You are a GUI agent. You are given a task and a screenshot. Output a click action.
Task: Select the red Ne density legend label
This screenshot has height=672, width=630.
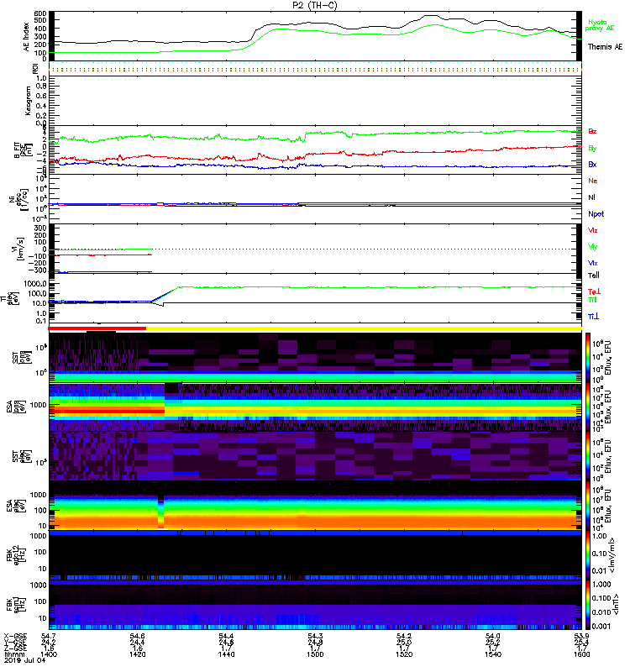pyautogui.click(x=593, y=181)
